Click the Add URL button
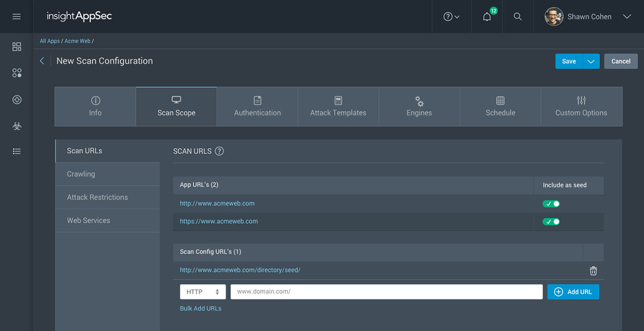 point(573,292)
